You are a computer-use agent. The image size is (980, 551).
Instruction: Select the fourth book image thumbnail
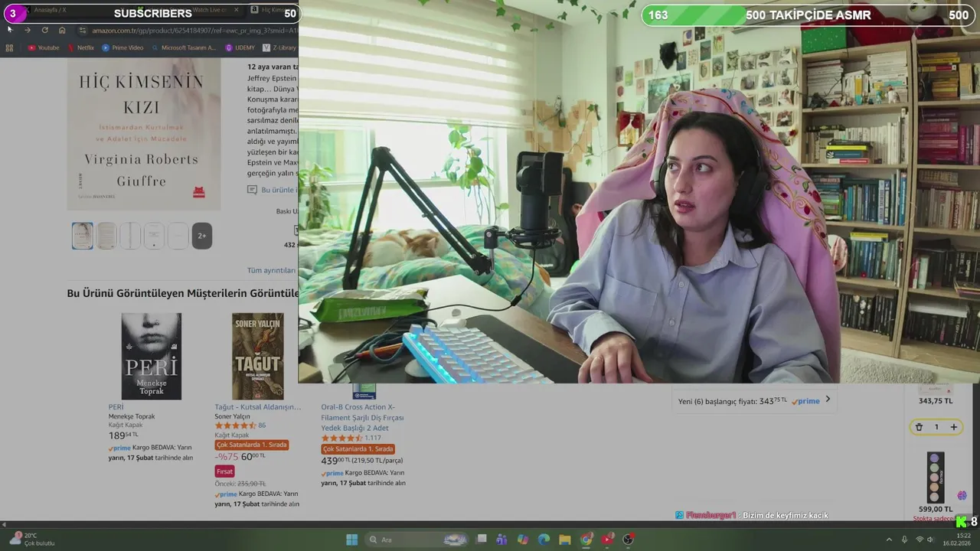(154, 236)
